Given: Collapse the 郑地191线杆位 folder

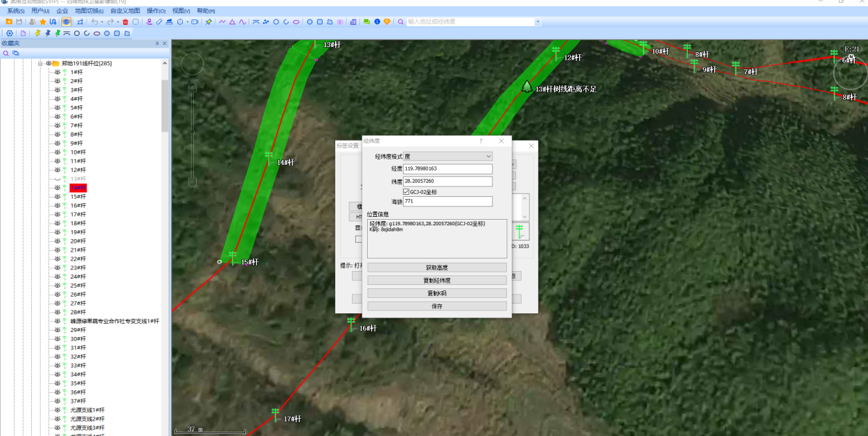Looking at the screenshot, I should coord(40,63).
